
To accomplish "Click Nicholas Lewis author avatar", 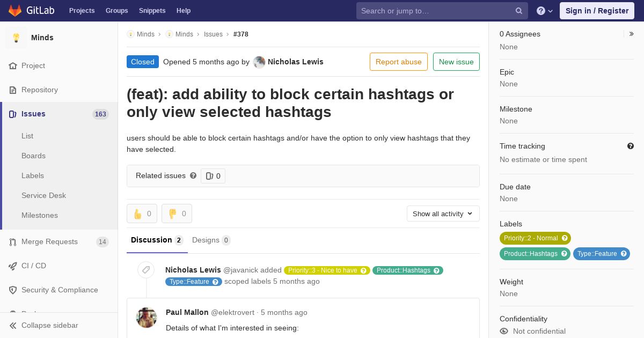I will point(259,62).
